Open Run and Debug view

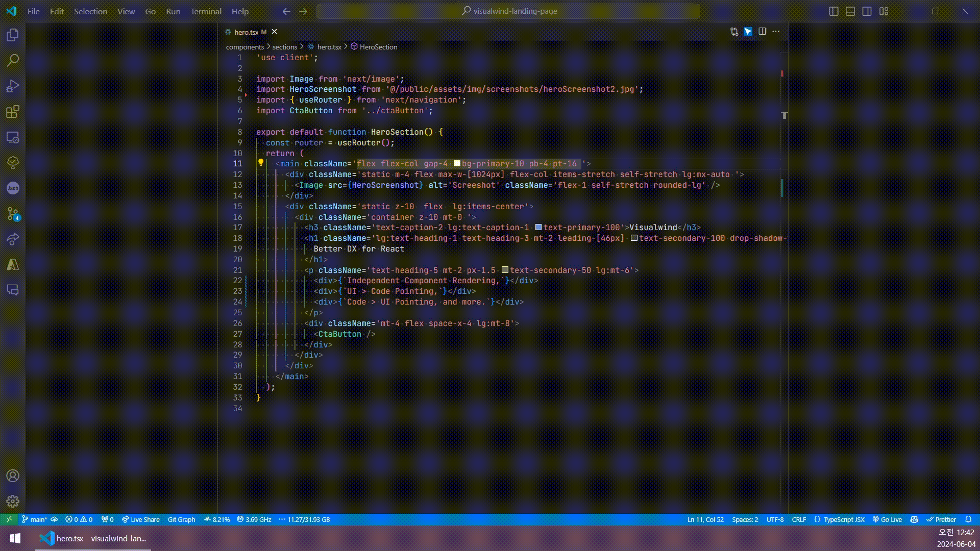coord(13,86)
